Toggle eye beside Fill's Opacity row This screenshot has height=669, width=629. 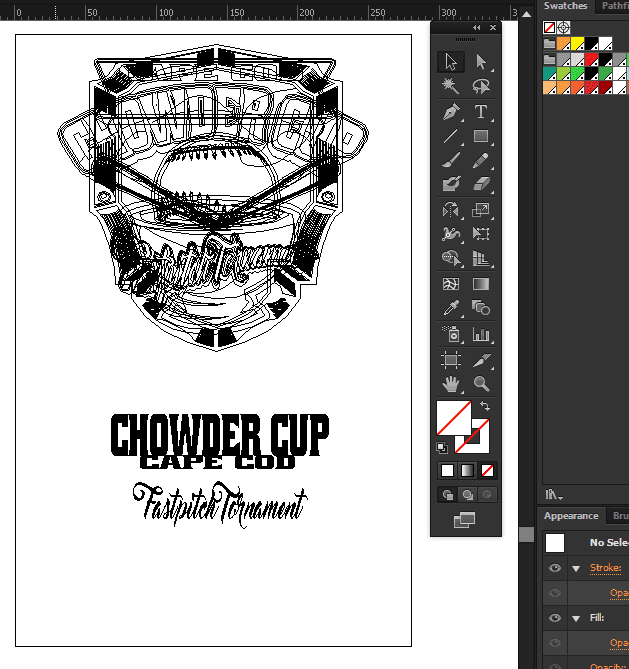(x=555, y=643)
